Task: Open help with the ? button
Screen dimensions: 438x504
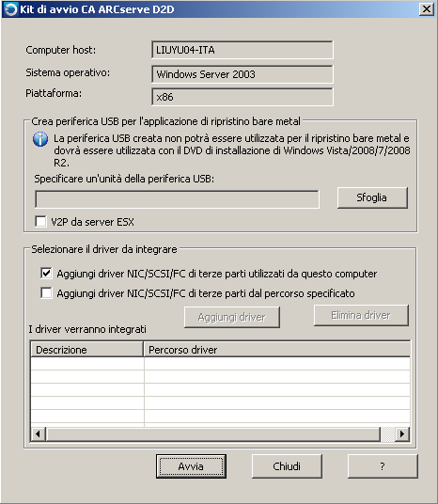Action: [x=383, y=466]
